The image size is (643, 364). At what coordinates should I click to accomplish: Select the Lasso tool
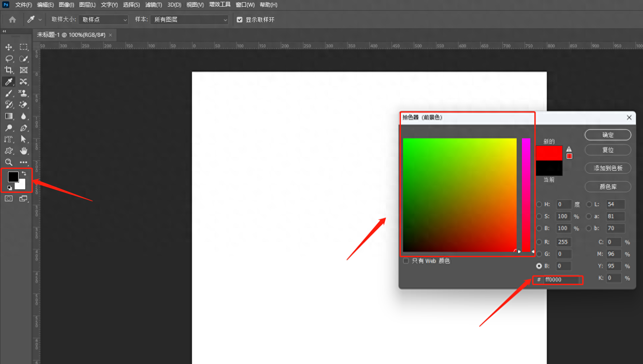point(9,59)
